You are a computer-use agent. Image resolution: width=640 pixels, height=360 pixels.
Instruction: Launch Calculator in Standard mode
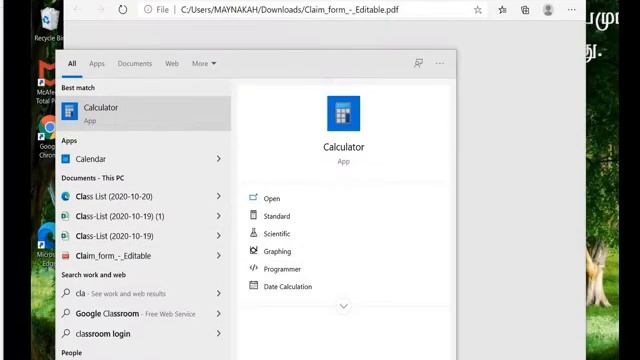click(277, 216)
